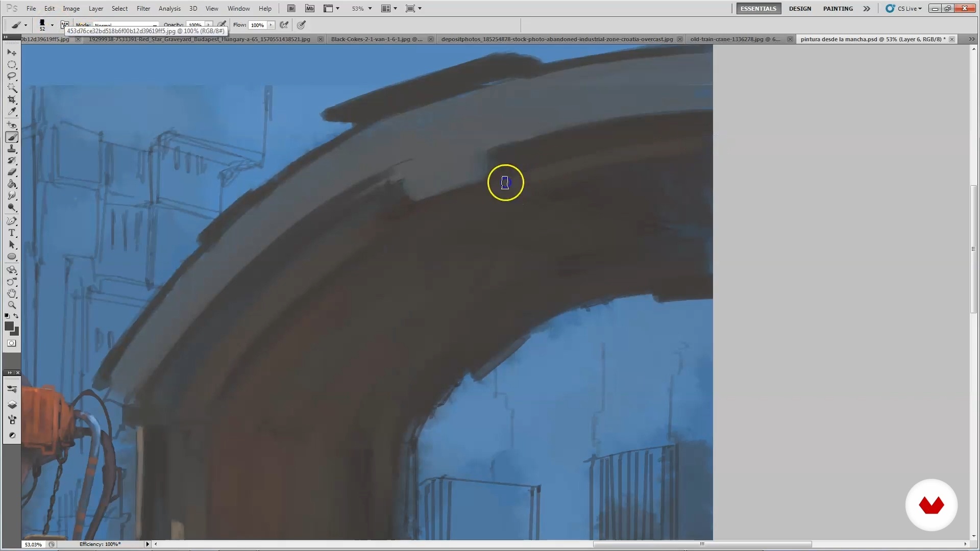Open the Filter menu
This screenshot has height=551, width=980.
143,9
